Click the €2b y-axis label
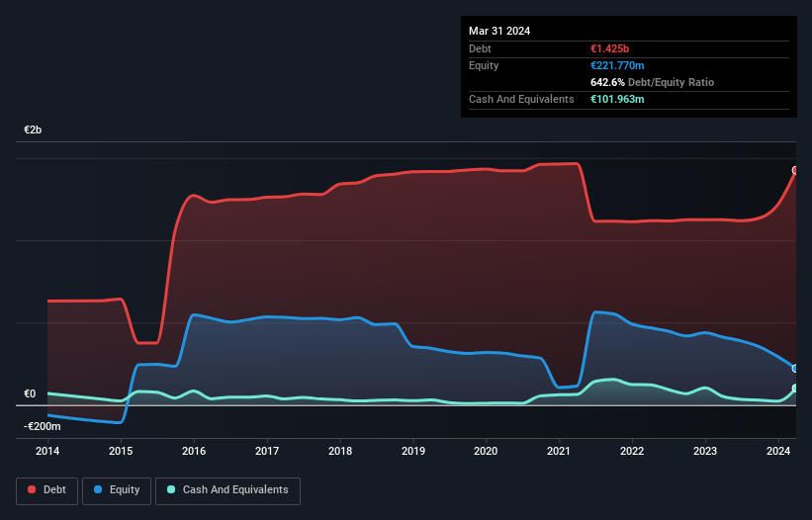The image size is (812, 520). (x=33, y=130)
